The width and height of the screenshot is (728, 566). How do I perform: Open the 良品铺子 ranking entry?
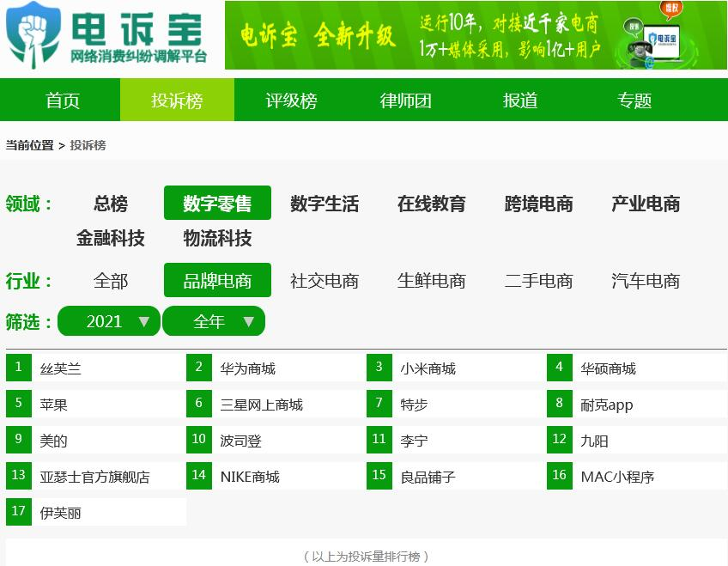[x=457, y=476]
